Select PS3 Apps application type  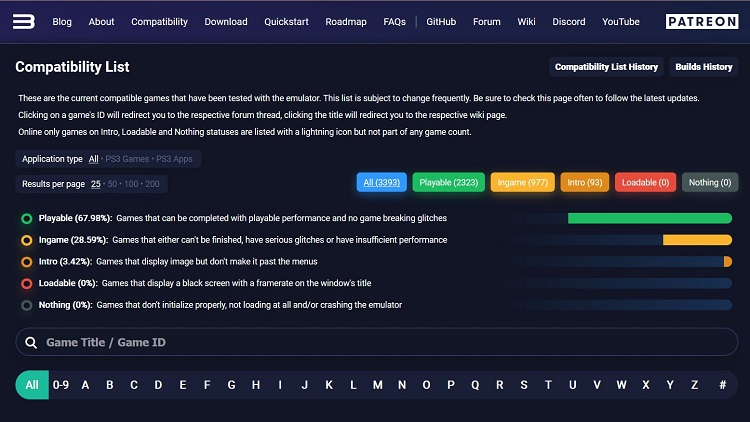175,159
